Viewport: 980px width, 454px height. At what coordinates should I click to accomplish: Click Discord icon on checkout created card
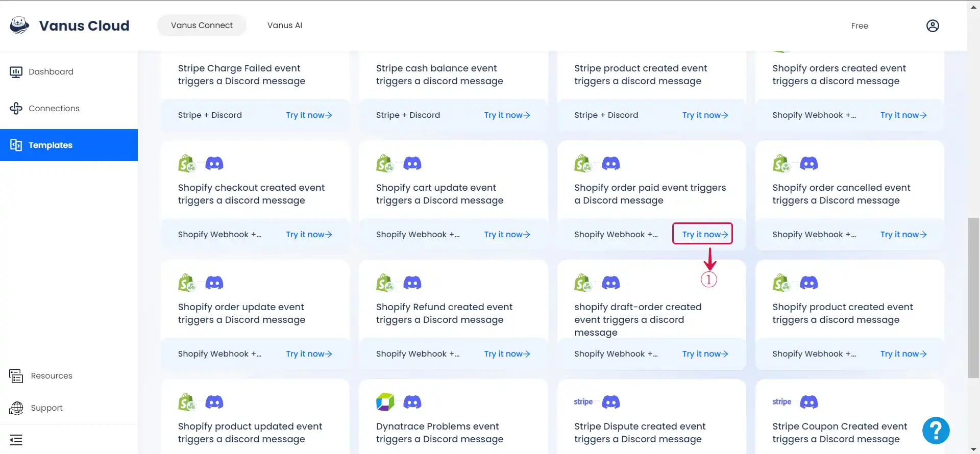[214, 163]
